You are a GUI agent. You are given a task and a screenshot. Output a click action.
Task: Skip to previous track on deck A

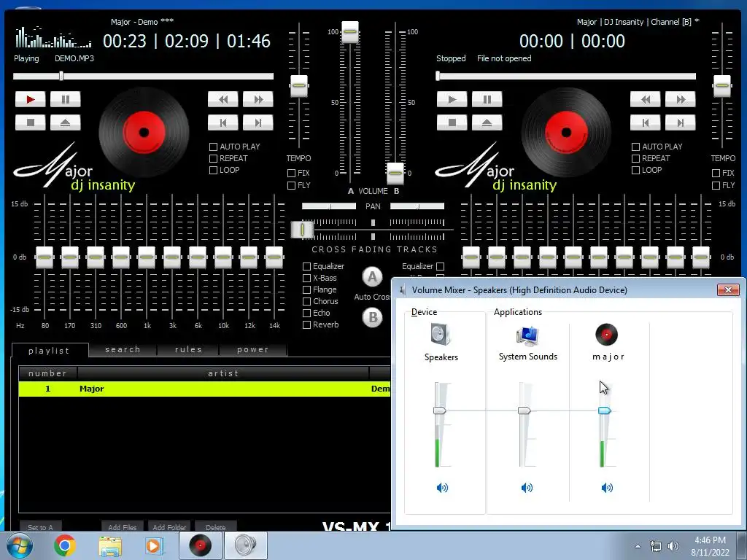[223, 122]
